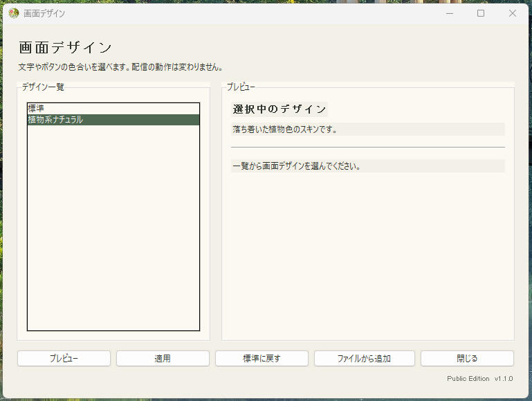Click the プレビュー group label
Screen dimensions: 532x401
[241, 87]
